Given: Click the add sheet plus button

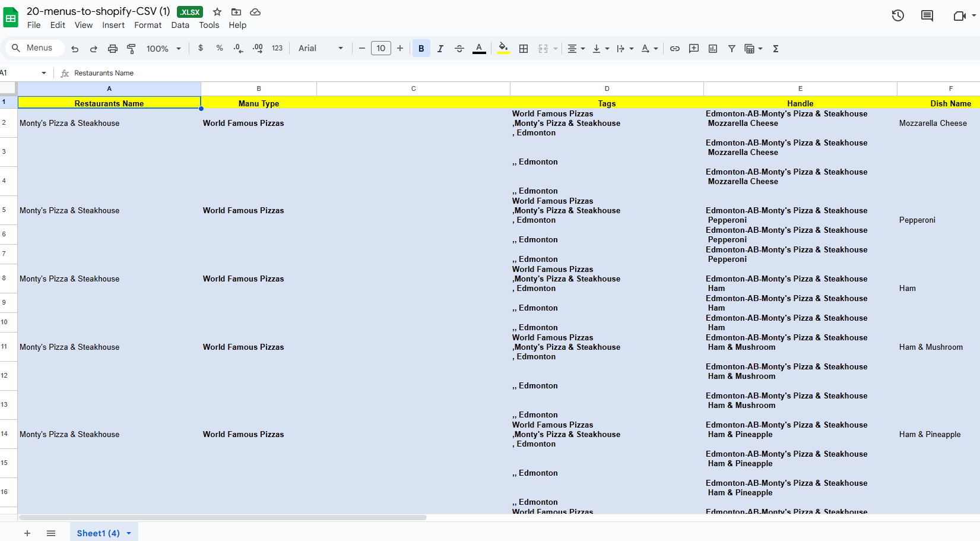Looking at the screenshot, I should [27, 533].
